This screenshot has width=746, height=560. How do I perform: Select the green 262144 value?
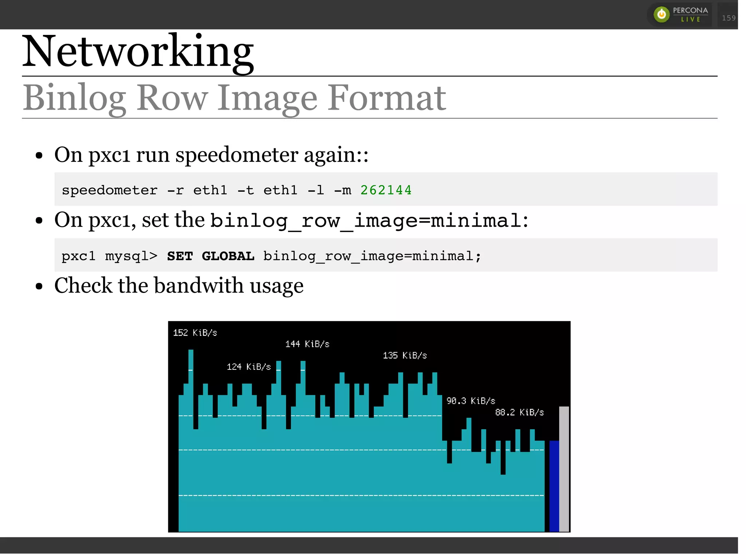click(386, 190)
